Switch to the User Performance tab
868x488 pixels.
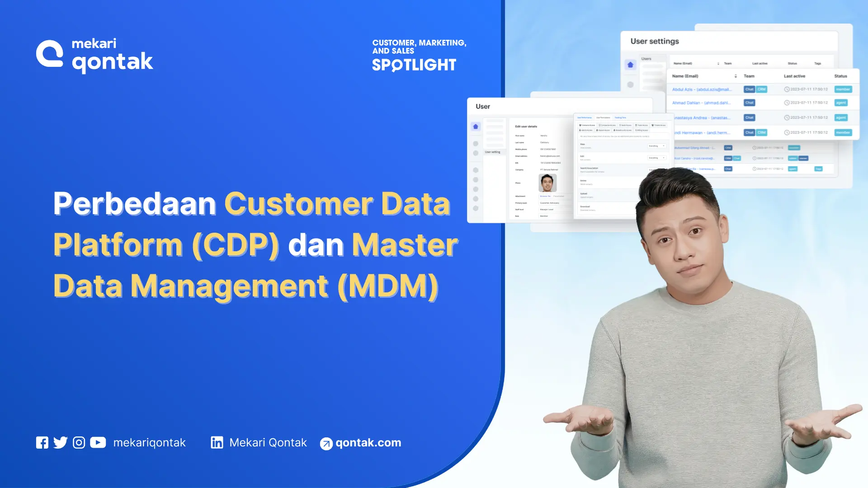tap(585, 117)
